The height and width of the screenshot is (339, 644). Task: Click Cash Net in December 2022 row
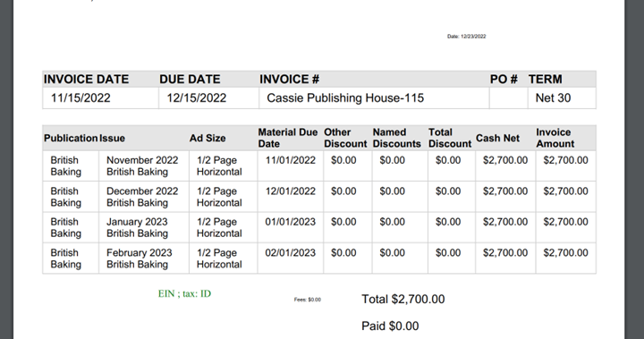click(505, 191)
